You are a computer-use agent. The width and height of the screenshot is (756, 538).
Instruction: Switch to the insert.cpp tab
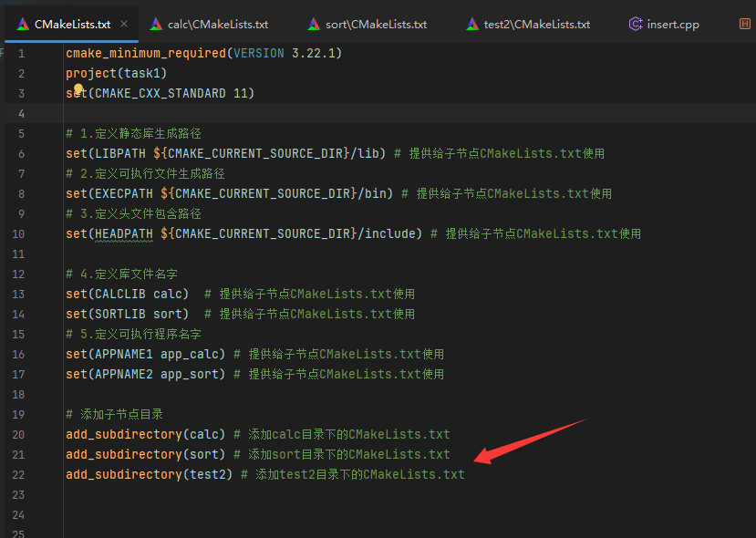(x=673, y=25)
